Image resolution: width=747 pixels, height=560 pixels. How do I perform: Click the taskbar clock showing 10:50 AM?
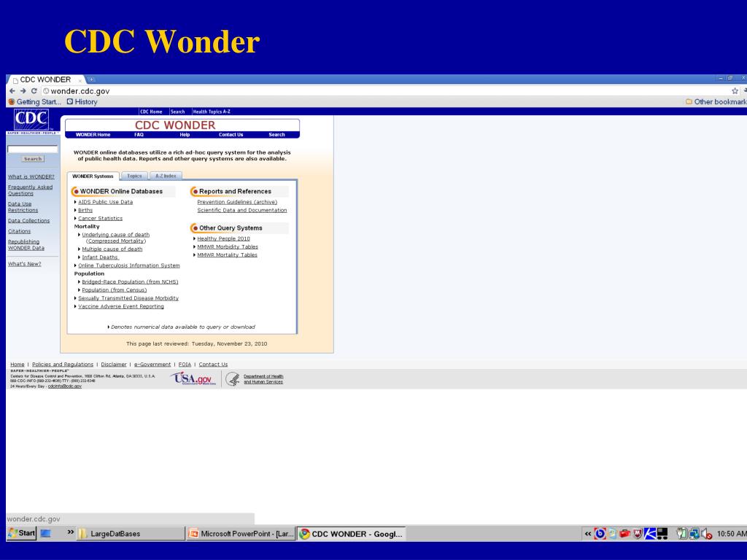(x=731, y=534)
